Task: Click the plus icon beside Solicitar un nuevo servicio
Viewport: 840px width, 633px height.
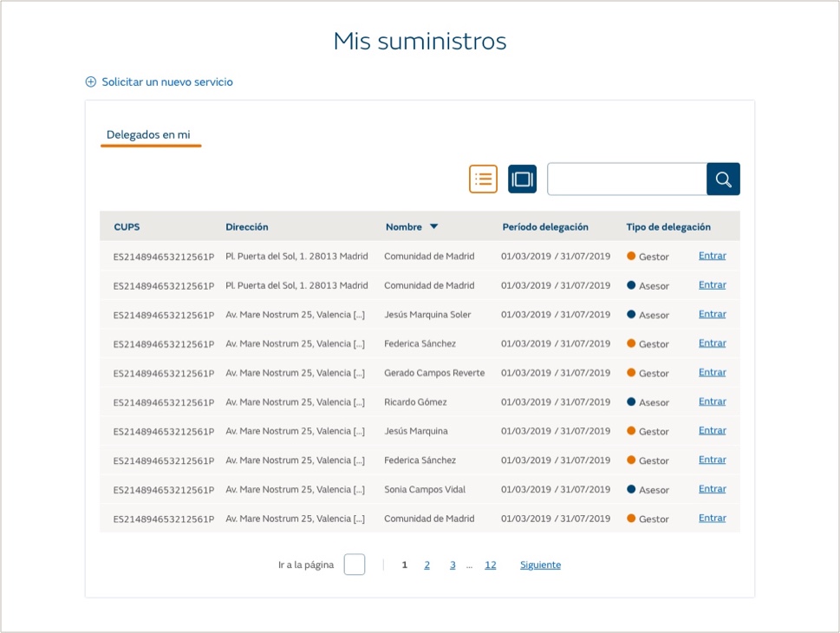Action: 91,82
